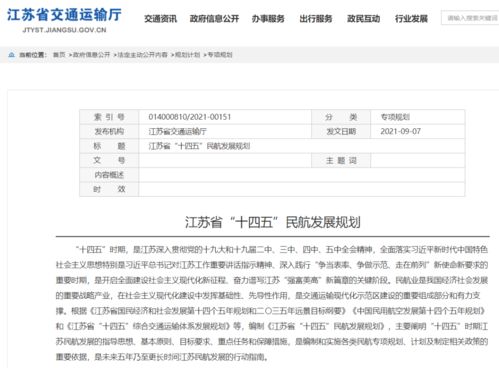This screenshot has height=368, width=499.
Task: Click the 时效 label cell
Action: (x=109, y=189)
